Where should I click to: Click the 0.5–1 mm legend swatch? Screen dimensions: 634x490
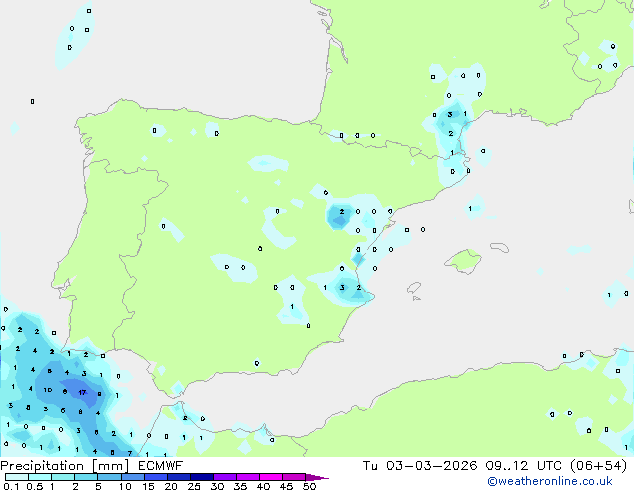40,477
